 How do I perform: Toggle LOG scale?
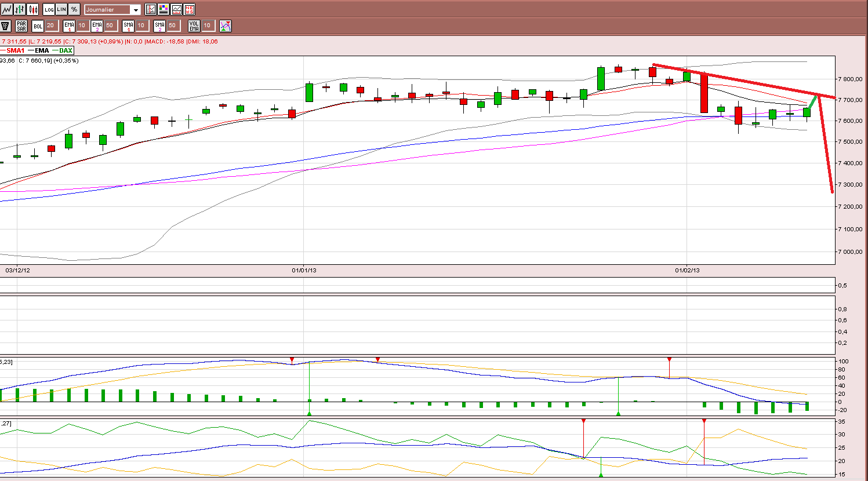click(x=49, y=9)
